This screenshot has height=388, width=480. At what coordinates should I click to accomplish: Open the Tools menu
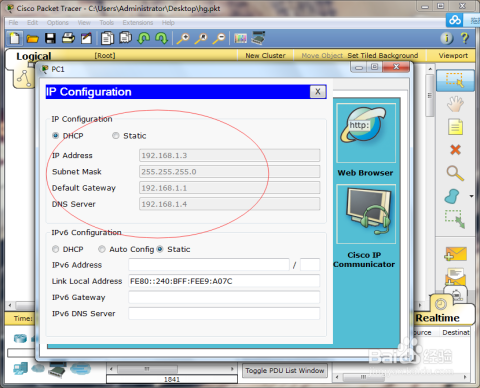pos(107,23)
